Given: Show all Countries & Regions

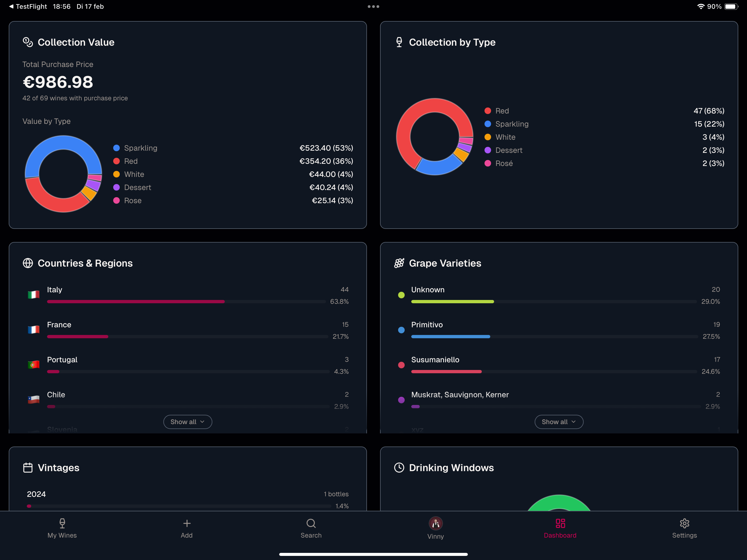Looking at the screenshot, I should click(x=188, y=422).
